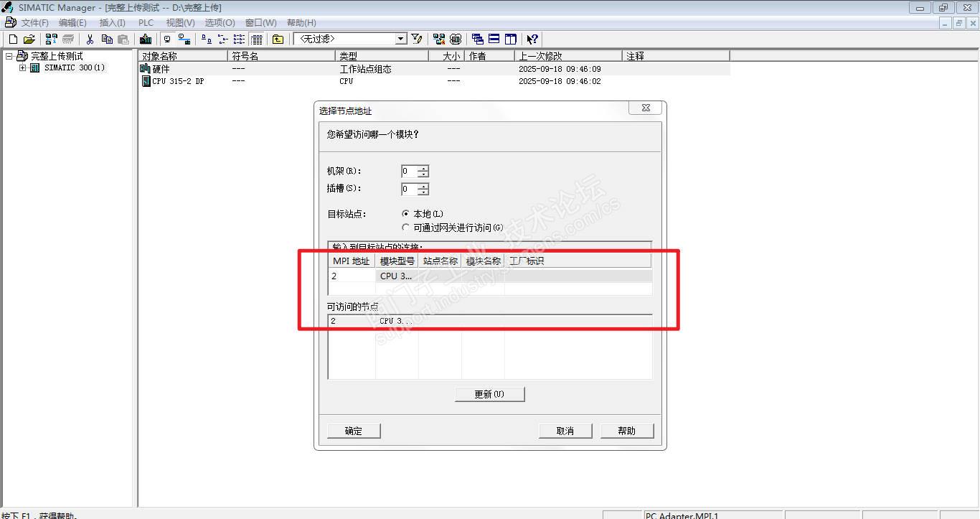Cut selection with the scissors icon

point(90,39)
